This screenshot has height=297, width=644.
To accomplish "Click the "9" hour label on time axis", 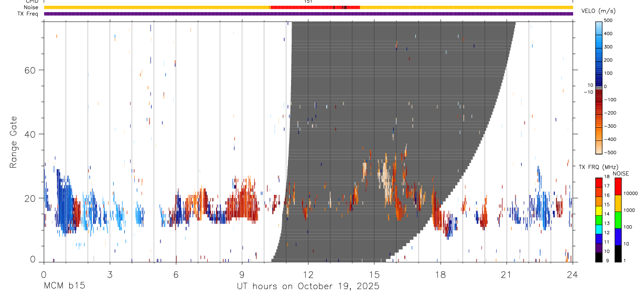I will pyautogui.click(x=242, y=274).
